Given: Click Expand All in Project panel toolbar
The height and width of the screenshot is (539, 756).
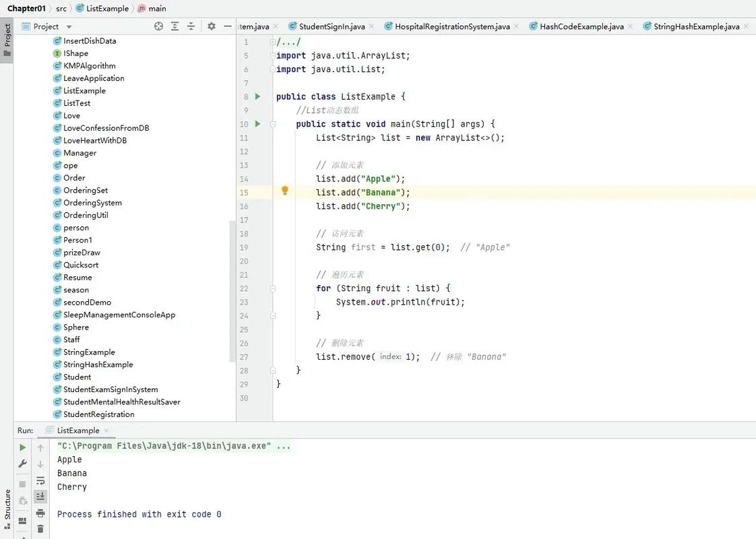Looking at the screenshot, I should 175,26.
